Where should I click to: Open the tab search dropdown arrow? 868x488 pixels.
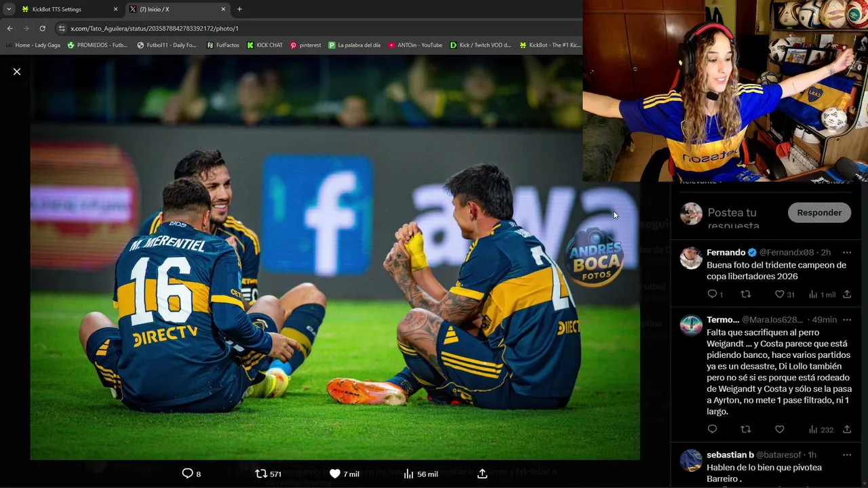point(8,9)
